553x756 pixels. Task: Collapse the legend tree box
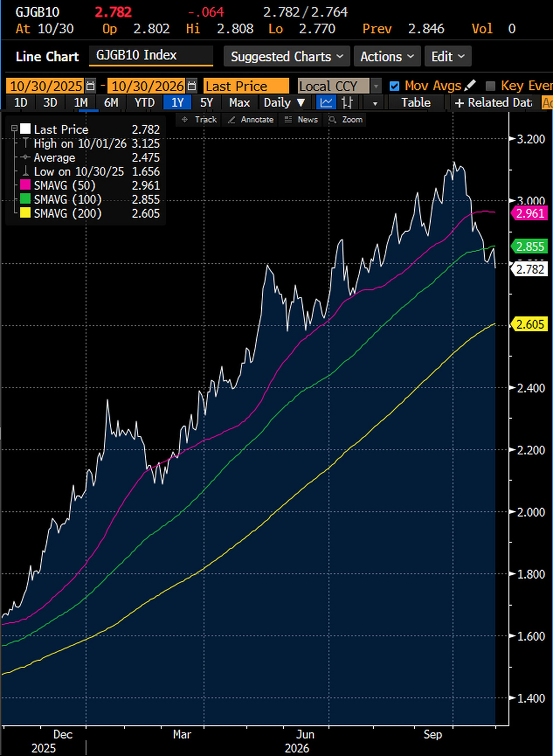[14, 128]
